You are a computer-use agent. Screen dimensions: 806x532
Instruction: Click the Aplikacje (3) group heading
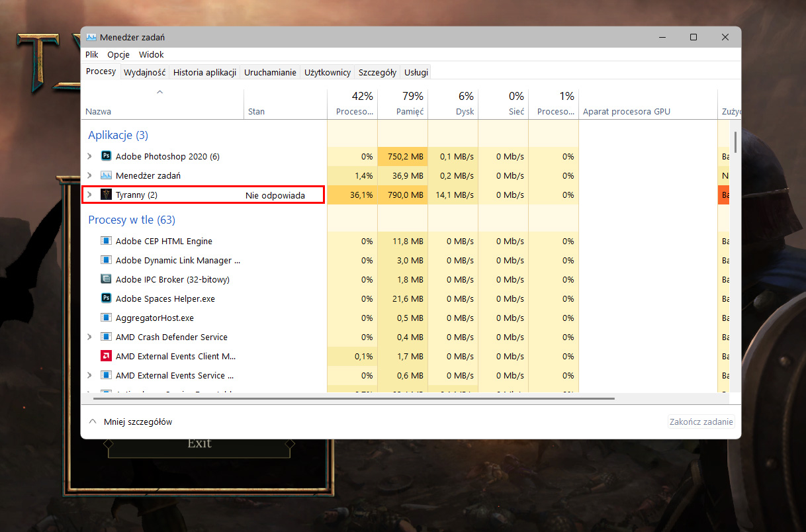(x=118, y=135)
